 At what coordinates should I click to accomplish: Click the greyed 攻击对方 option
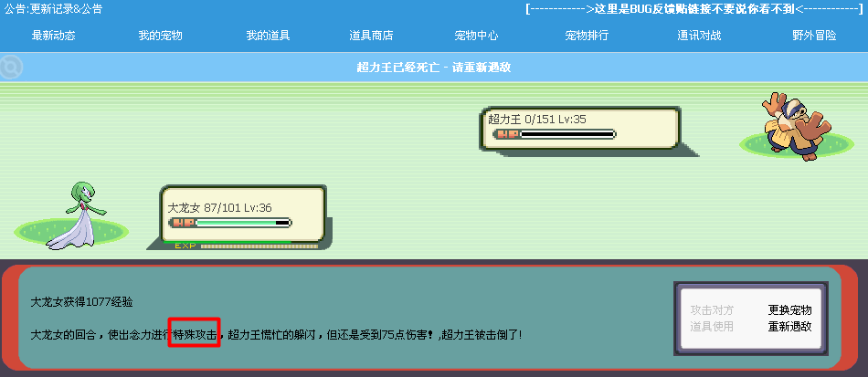(712, 309)
